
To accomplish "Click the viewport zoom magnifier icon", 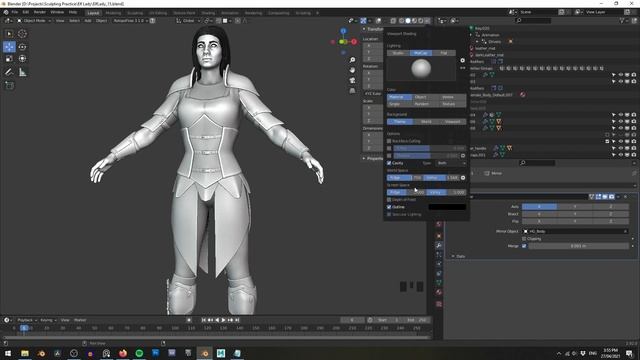I will [352, 60].
